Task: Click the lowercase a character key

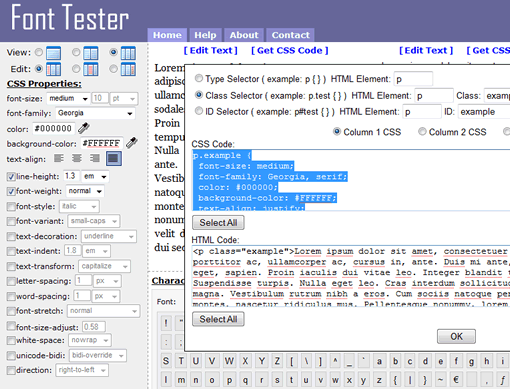Action: pyautogui.click(x=379, y=361)
